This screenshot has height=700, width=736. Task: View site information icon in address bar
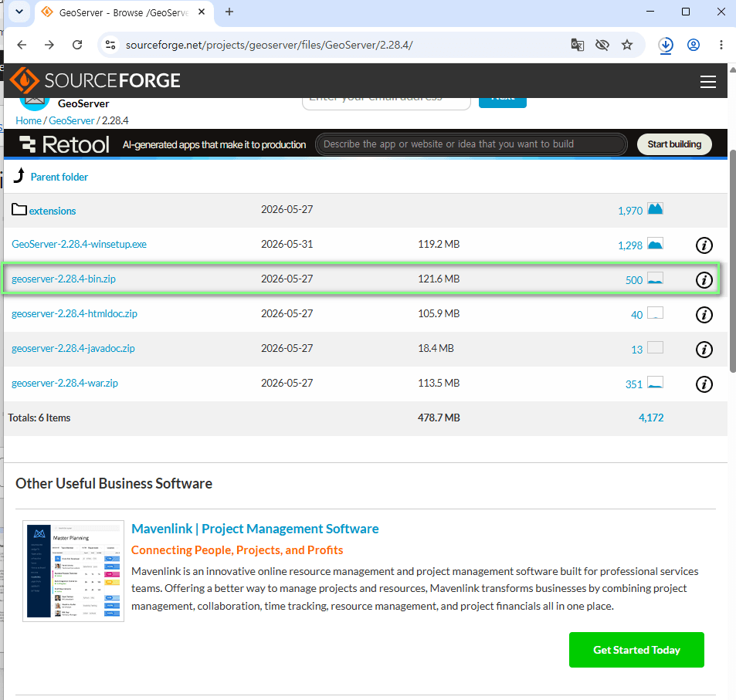(x=110, y=45)
